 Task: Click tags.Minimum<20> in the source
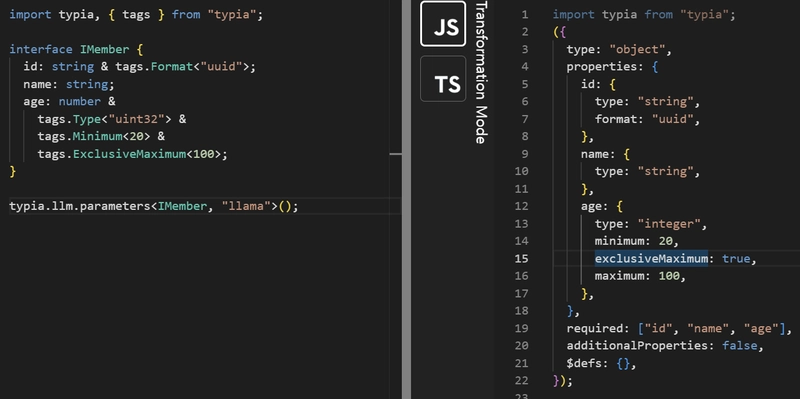tap(94, 137)
